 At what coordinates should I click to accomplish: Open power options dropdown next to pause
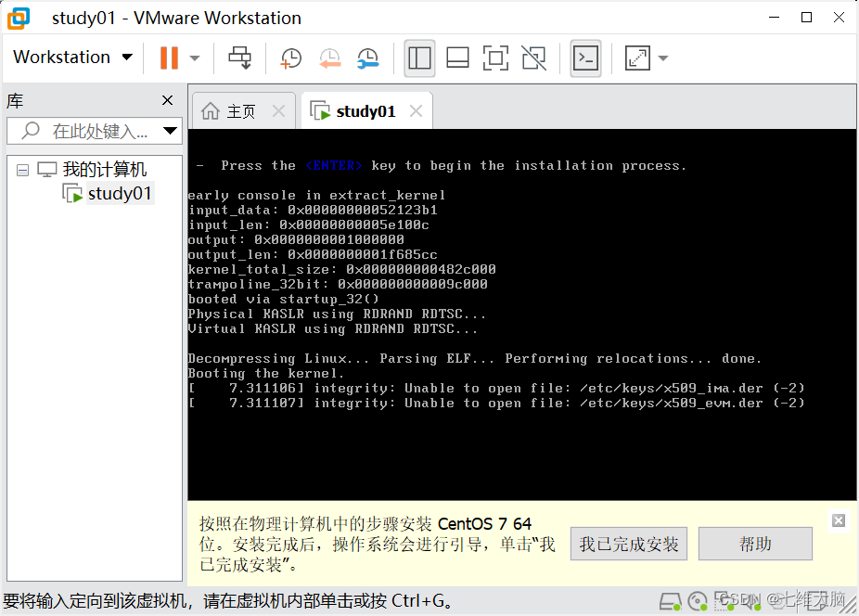point(195,58)
